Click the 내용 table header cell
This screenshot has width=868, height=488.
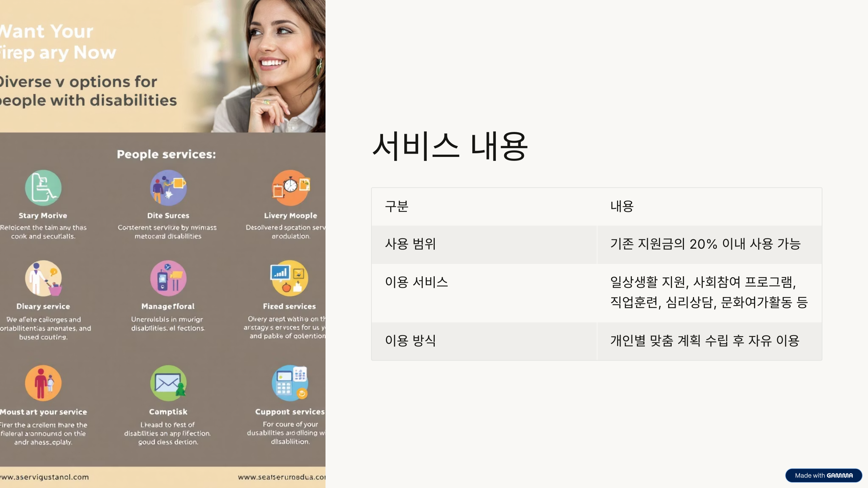coord(622,206)
